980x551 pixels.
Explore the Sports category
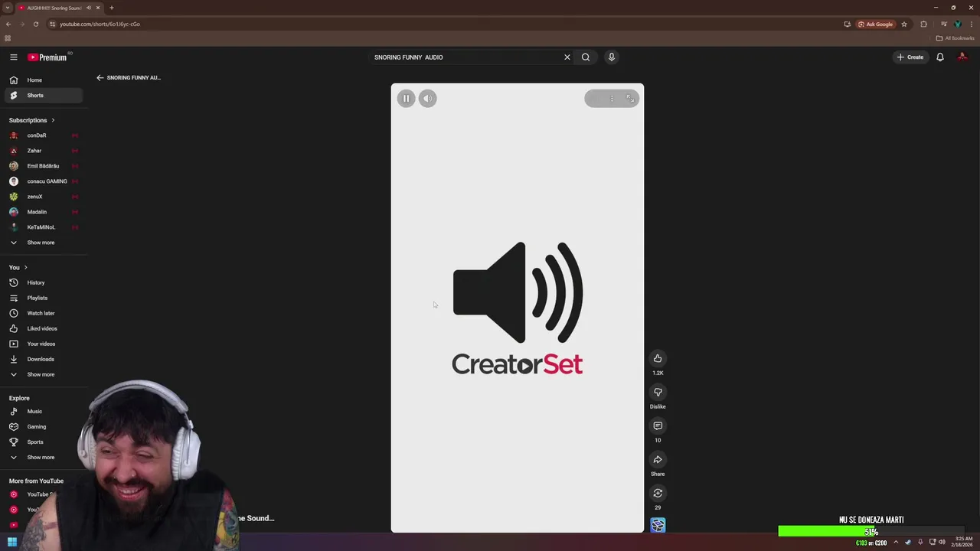point(44,442)
